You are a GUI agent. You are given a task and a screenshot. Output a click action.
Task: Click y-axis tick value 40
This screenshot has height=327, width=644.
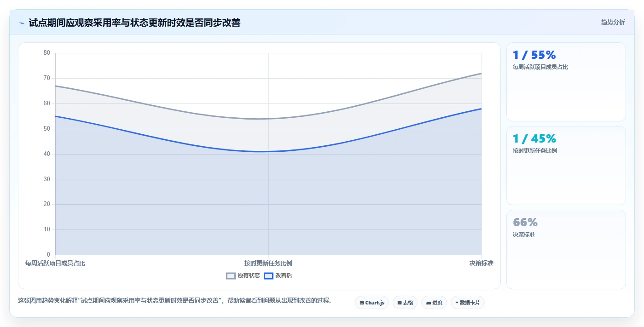(x=47, y=154)
